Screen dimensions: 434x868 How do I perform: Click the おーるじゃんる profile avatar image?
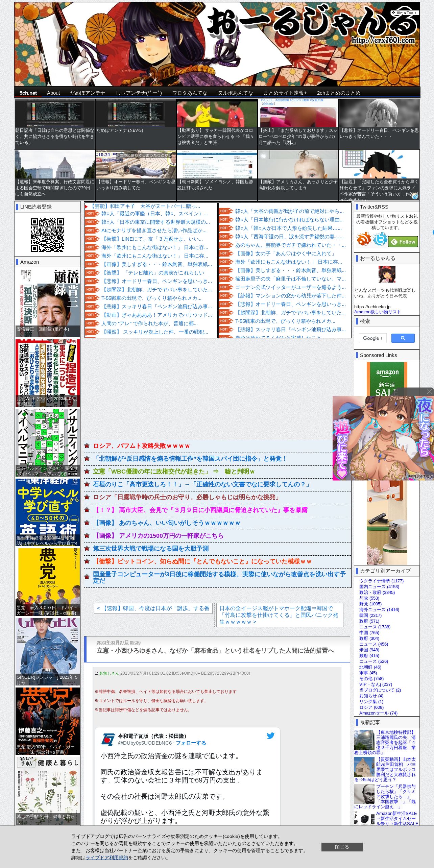pos(387,274)
